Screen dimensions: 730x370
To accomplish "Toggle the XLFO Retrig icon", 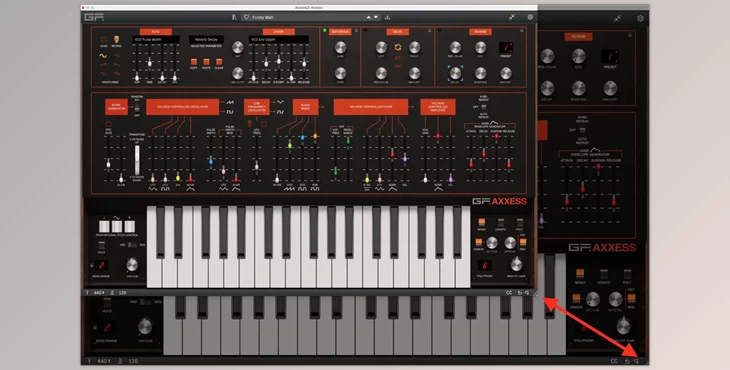I will point(116,40).
